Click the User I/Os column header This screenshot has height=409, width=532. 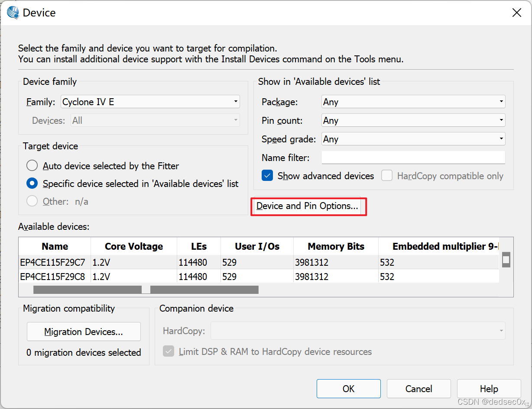point(257,246)
